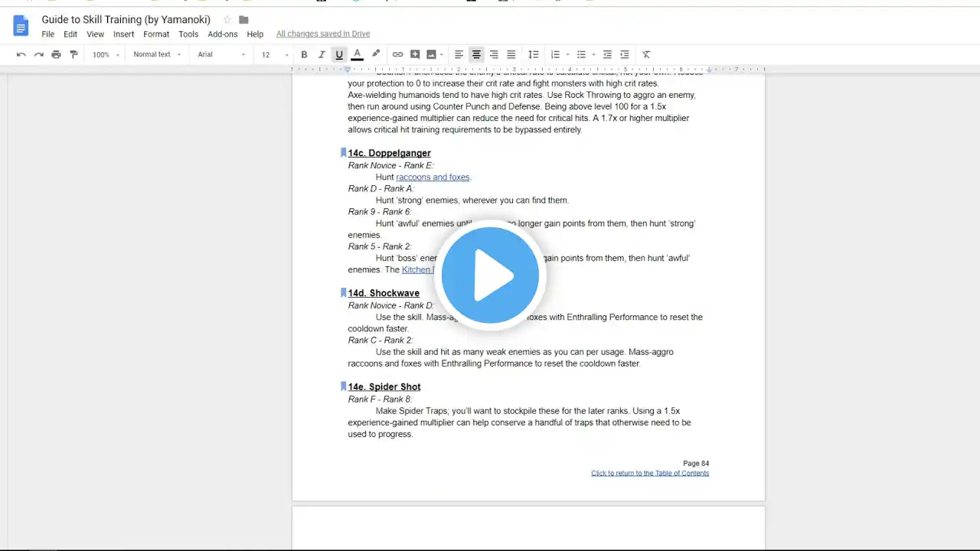Expand numbered list style options
The width and height of the screenshot is (980, 551).
pos(567,54)
